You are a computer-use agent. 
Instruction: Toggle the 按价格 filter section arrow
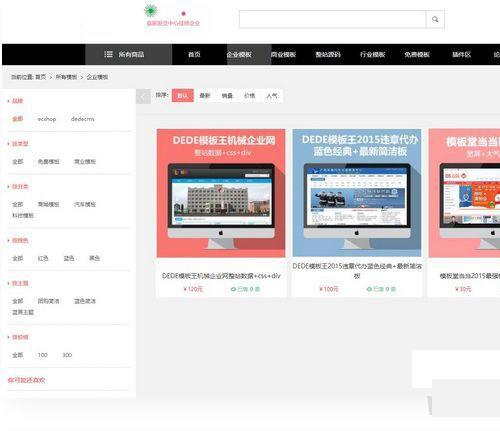click(8, 337)
